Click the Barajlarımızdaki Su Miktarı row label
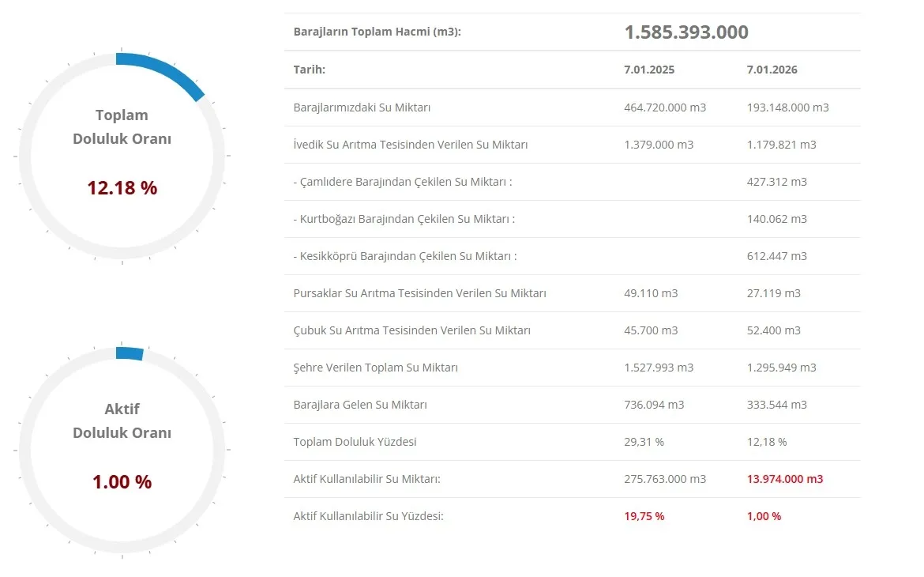Screen dimensions: 924x577 362,107
